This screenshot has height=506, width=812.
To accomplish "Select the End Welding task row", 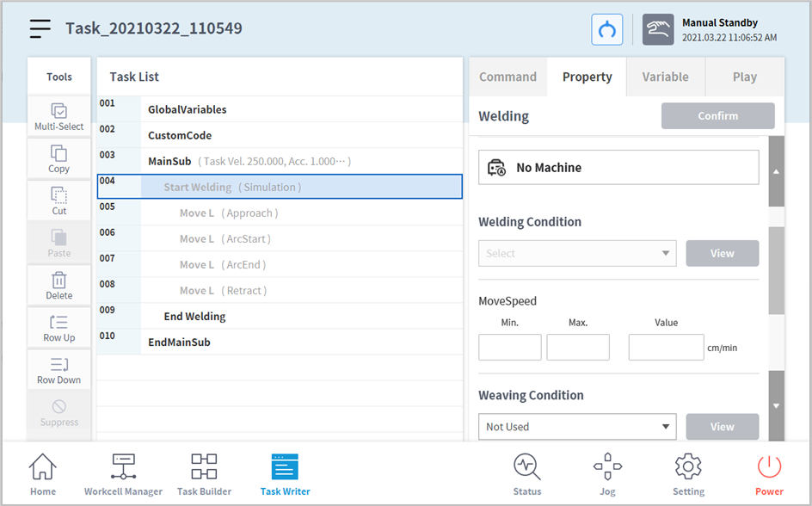I will pyautogui.click(x=194, y=317).
